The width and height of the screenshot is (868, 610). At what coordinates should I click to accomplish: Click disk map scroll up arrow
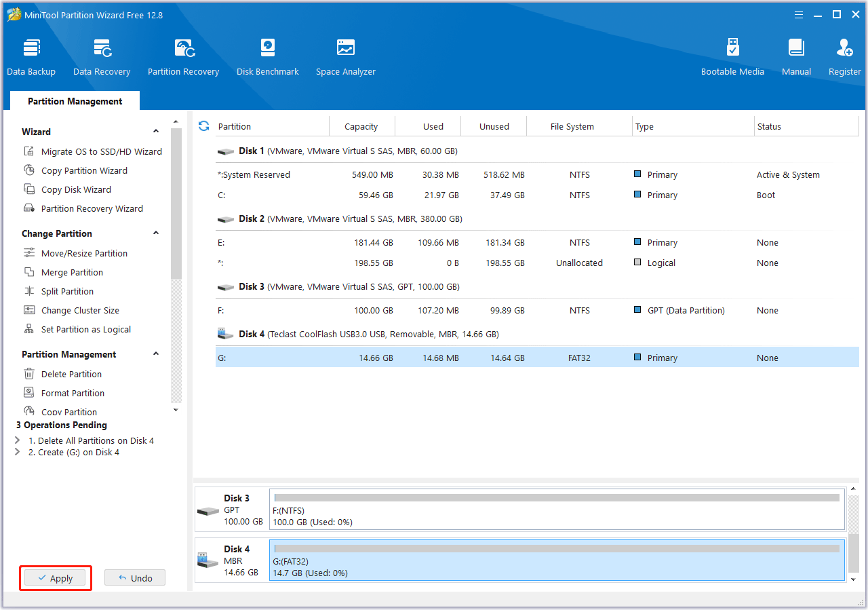coord(853,490)
